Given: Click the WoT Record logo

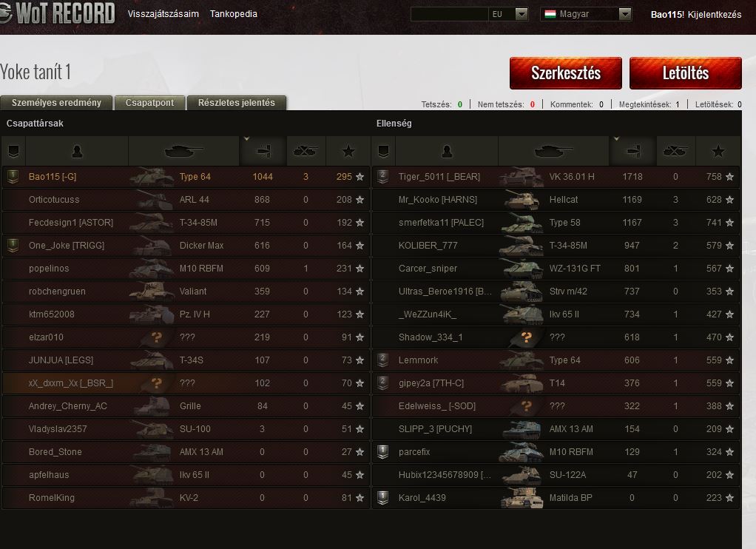Looking at the screenshot, I should coord(58,13).
